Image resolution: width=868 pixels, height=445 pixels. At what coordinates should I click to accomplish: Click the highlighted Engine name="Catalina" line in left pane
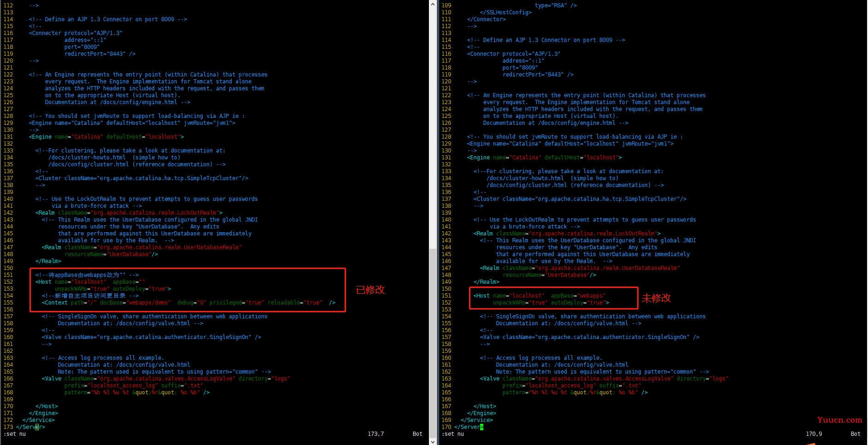106,137
